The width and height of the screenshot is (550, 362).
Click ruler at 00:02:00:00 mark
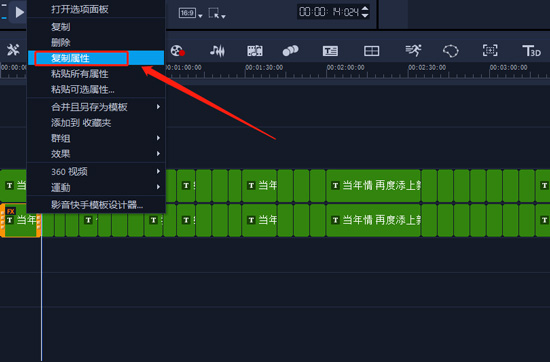tap(346, 68)
